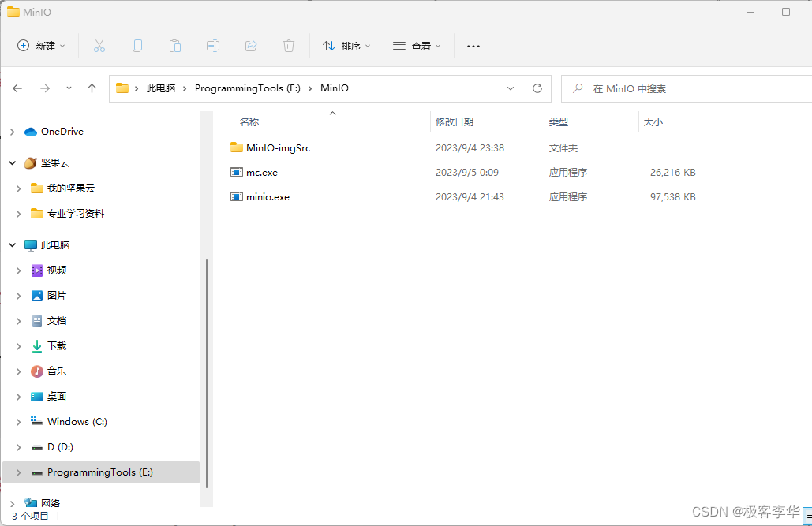The height and width of the screenshot is (526, 812).
Task: Select the Rename toolbar icon
Action: coord(212,46)
